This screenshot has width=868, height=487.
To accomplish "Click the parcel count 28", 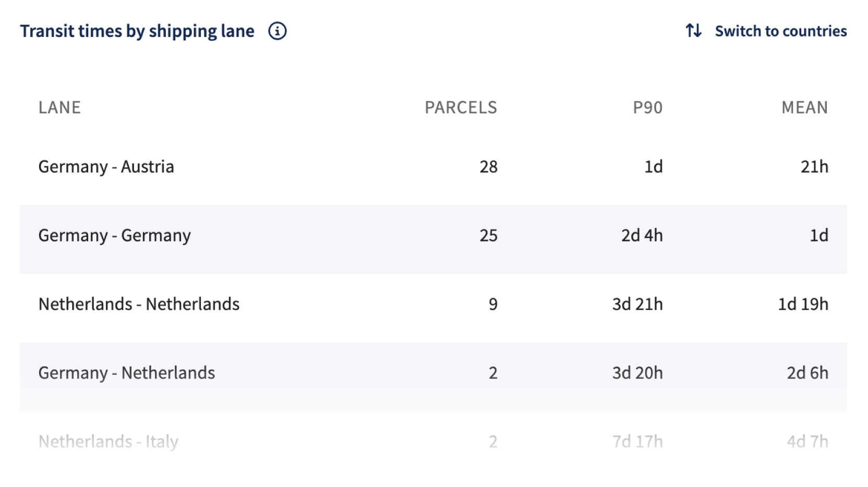I will pyautogui.click(x=488, y=167).
